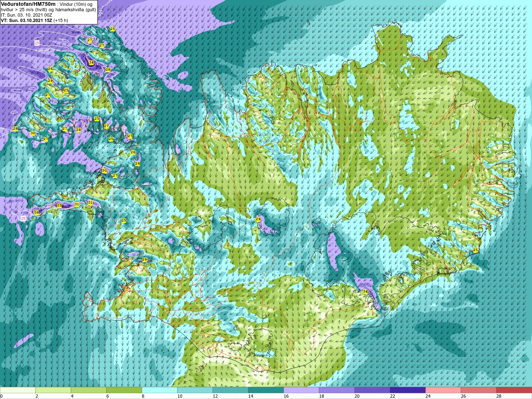The height and width of the screenshot is (399, 532).
Task: Pick the 20–22 m/s violet legend swatch
Action: coord(372,390)
